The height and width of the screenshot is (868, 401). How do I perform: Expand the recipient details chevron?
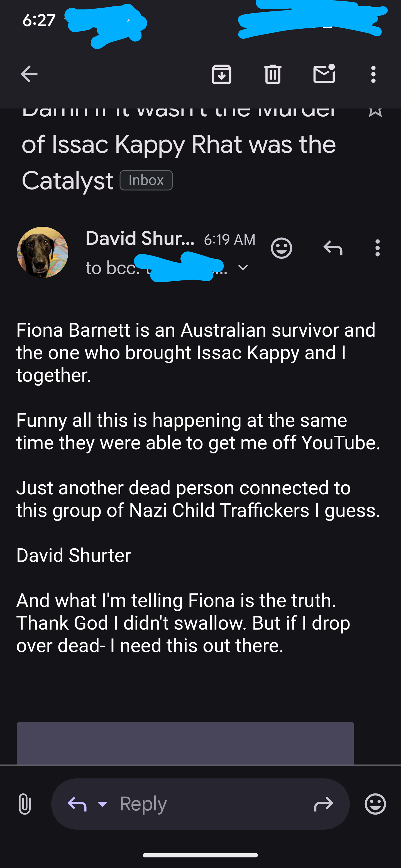point(243,268)
